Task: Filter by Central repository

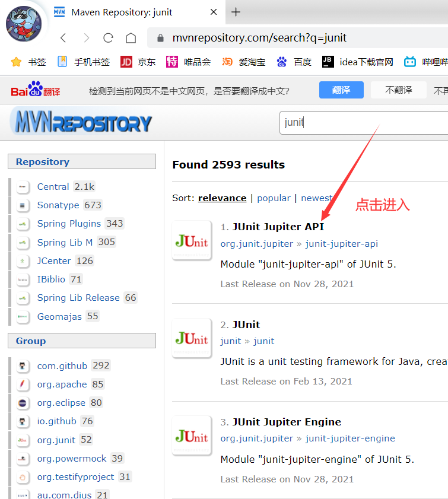Action: [53, 187]
